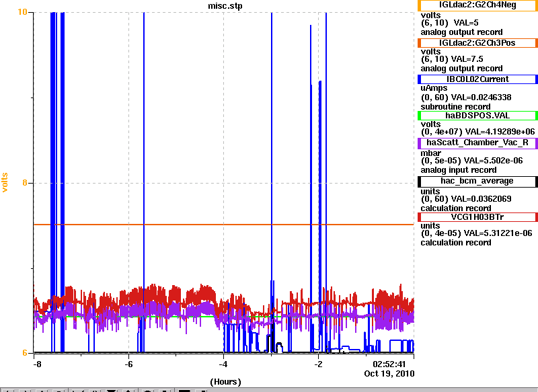
Task: Click the VAL=5.31221e-06 value text
Action: coord(498,233)
